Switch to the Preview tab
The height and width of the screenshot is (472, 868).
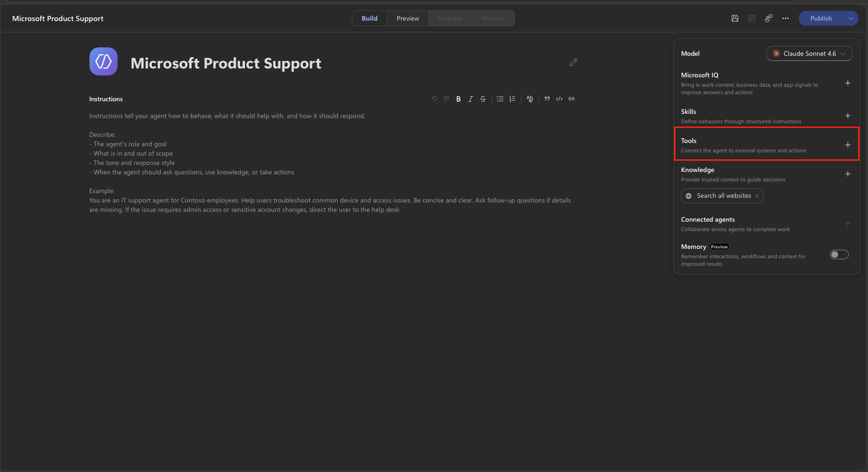click(x=408, y=18)
